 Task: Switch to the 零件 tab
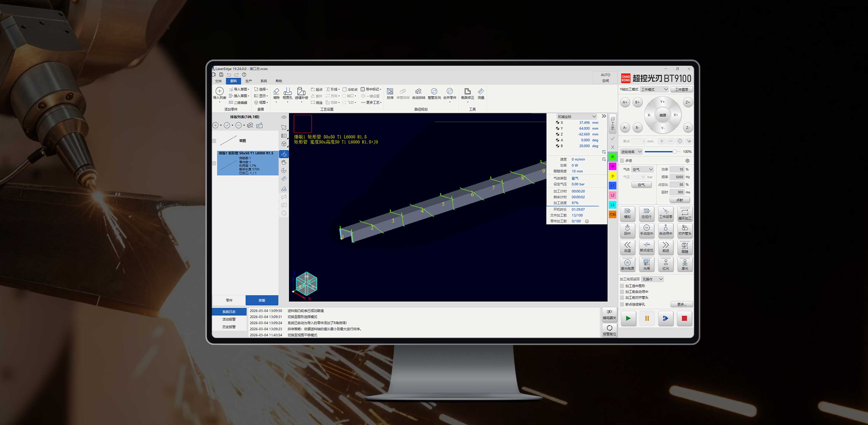[x=229, y=300]
